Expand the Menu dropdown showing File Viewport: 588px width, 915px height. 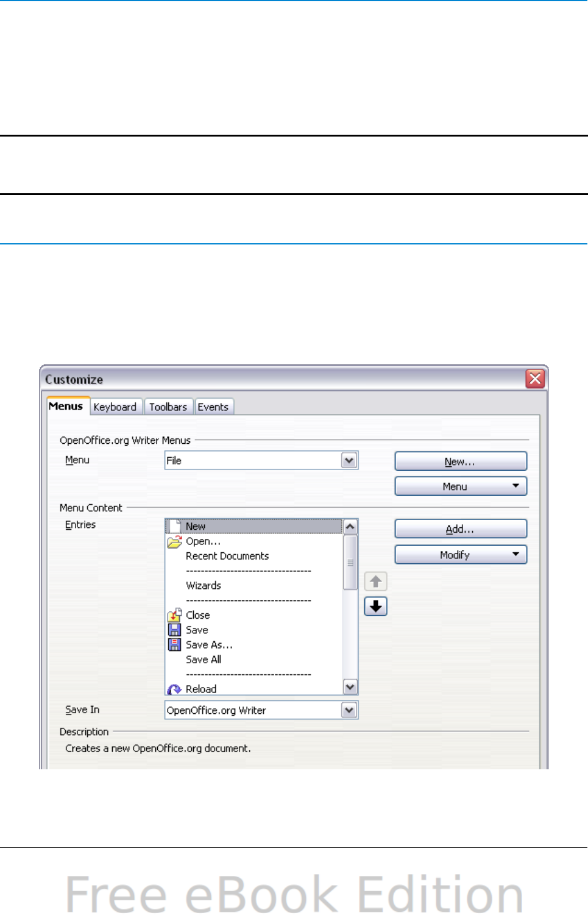coord(349,460)
